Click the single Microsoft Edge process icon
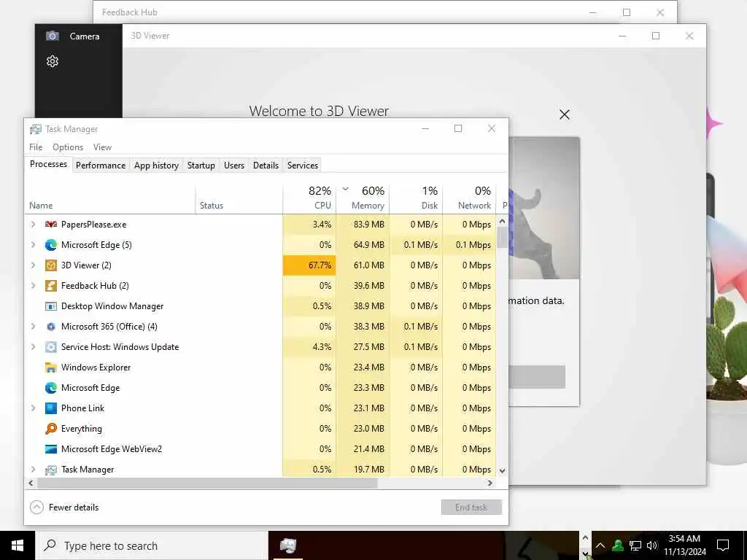Image resolution: width=747 pixels, height=560 pixels. (50, 388)
